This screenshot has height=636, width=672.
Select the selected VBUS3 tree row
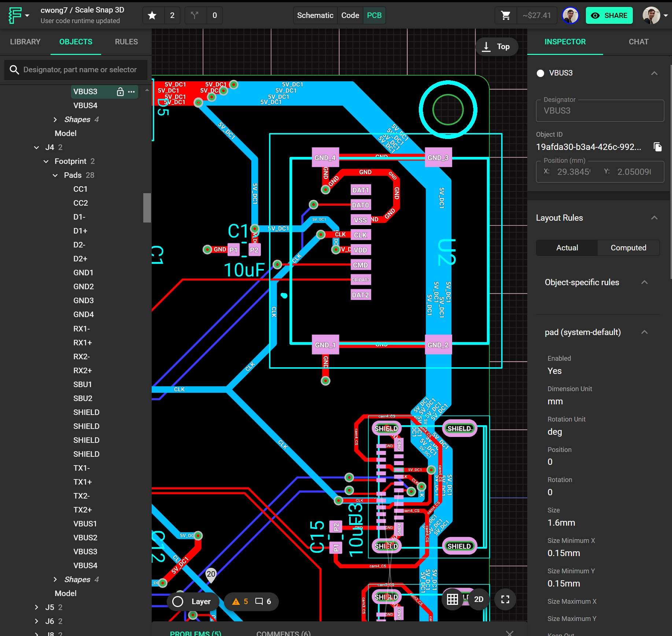[104, 92]
